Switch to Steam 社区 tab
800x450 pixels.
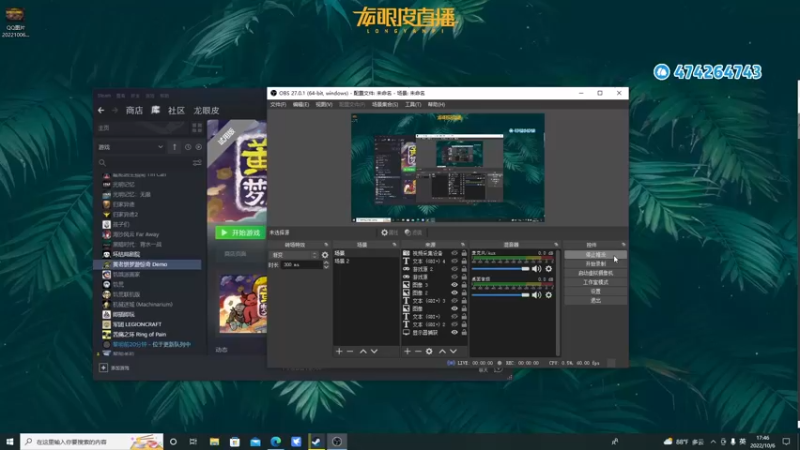click(176, 111)
